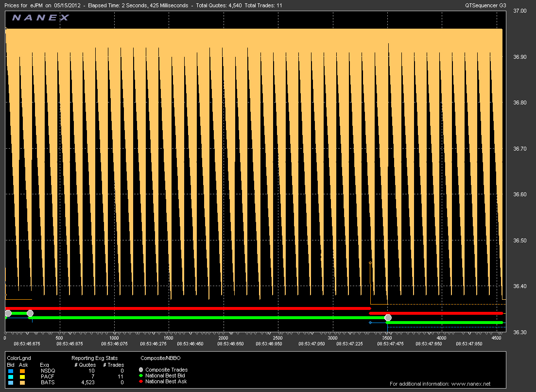Click the composite trade marker near 3500
Viewport: 536px width, 392px height.
(x=388, y=318)
